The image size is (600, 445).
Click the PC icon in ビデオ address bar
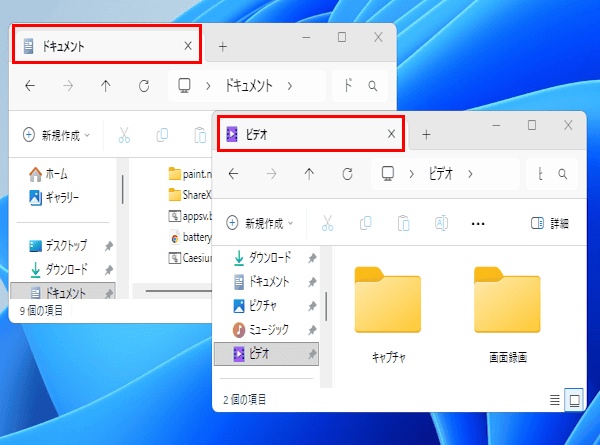tap(388, 174)
